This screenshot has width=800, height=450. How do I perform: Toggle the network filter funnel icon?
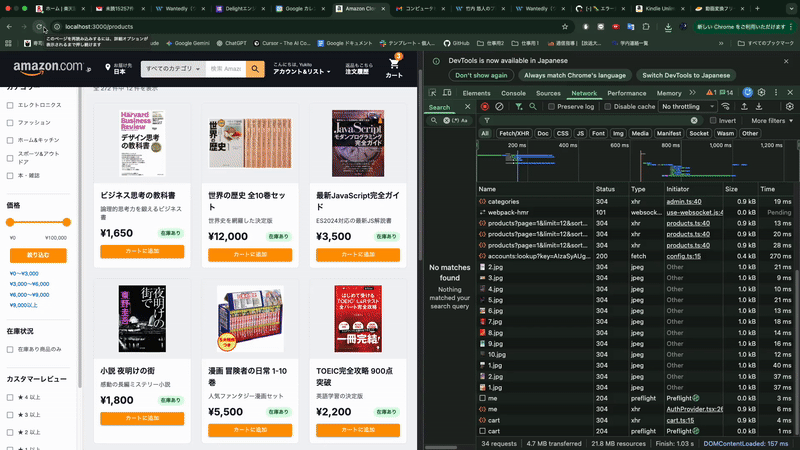pyautogui.click(x=518, y=107)
